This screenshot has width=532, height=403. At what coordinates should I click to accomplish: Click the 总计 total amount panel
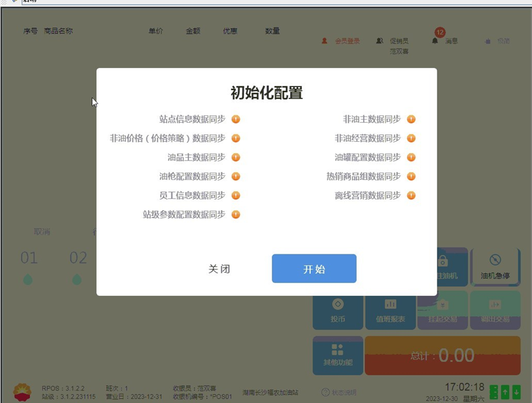coord(442,355)
